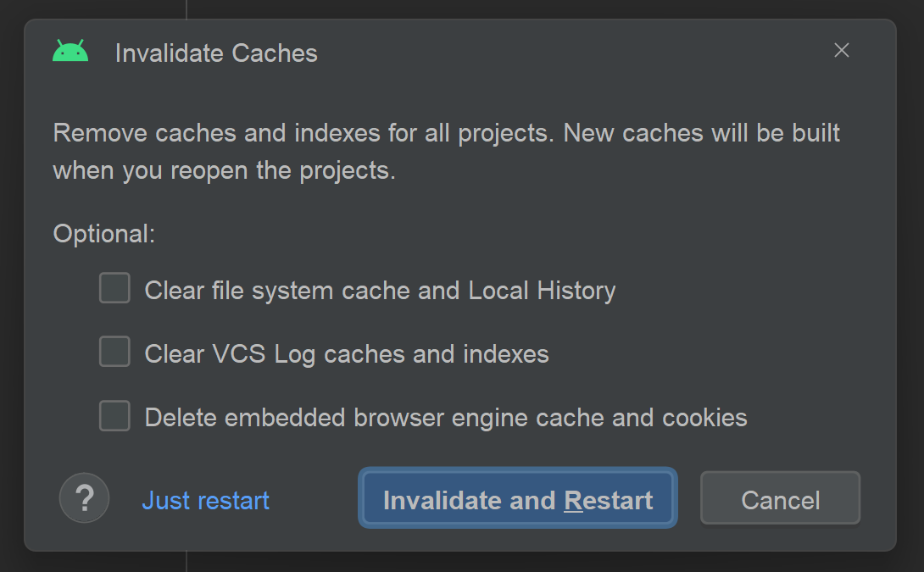Screen dimensions: 924x572
Task: Confirm with Invalidate and Restart button
Action: tap(518, 497)
